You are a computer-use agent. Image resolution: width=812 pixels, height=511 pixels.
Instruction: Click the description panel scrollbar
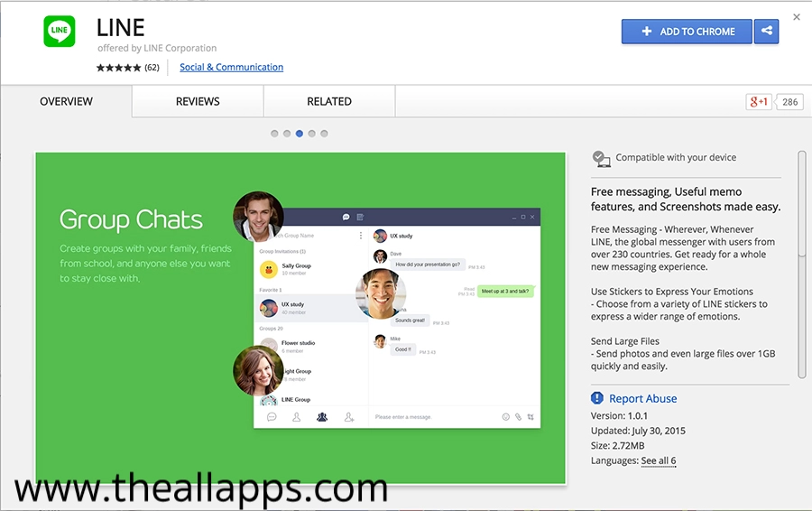point(802,265)
